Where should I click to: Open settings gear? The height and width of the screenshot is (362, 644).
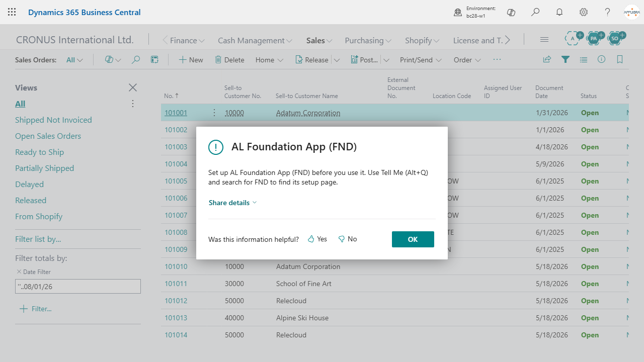coord(584,12)
